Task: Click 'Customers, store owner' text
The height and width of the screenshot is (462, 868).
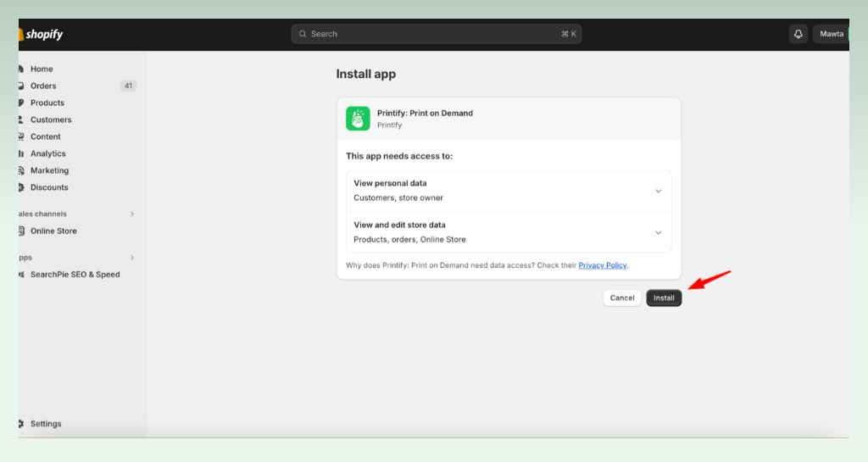Action: click(x=398, y=198)
